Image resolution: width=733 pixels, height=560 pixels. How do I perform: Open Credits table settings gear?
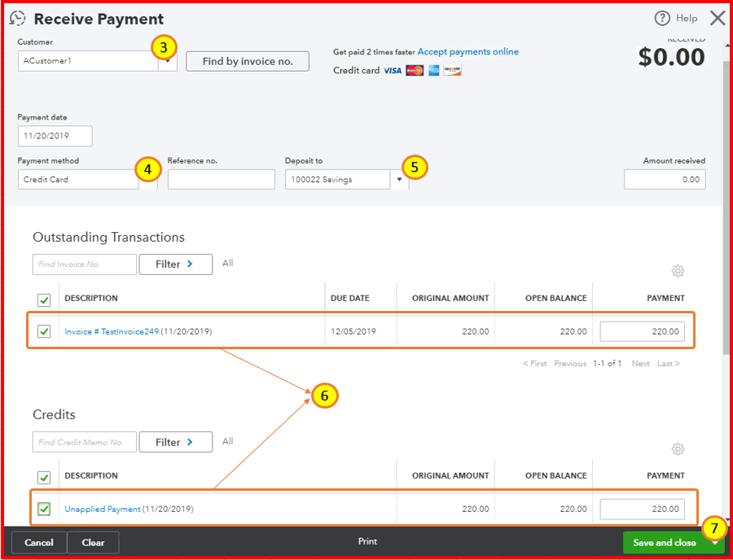coord(678,448)
